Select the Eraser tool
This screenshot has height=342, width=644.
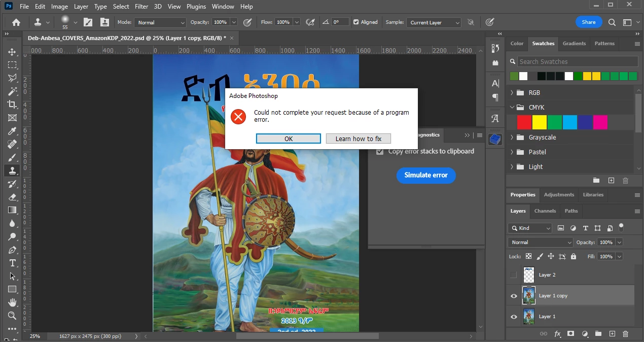click(x=12, y=197)
